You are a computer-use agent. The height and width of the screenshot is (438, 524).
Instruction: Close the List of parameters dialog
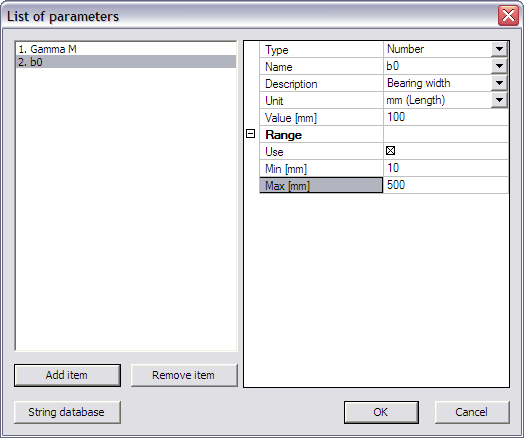(x=508, y=15)
